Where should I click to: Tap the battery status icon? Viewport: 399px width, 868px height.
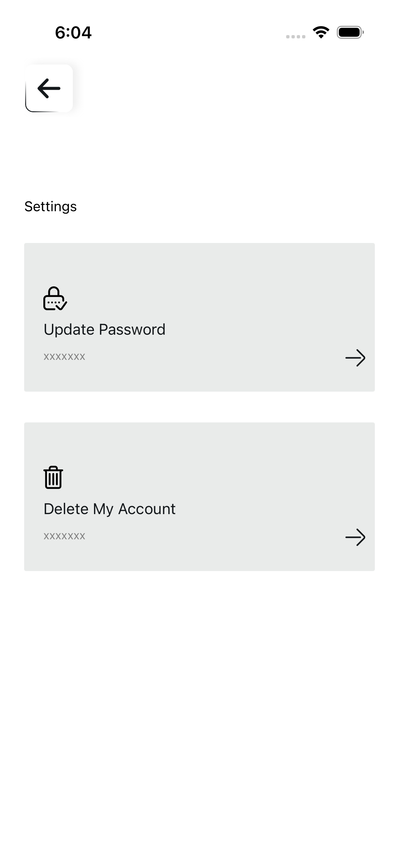350,32
